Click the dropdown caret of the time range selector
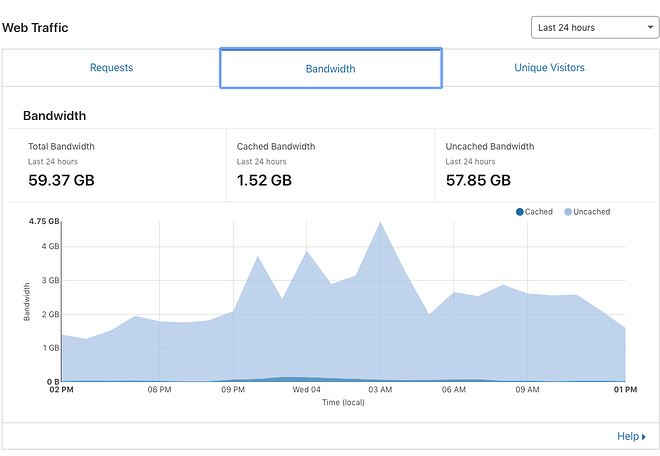Viewport: 660px width, 456px height. [650, 27]
